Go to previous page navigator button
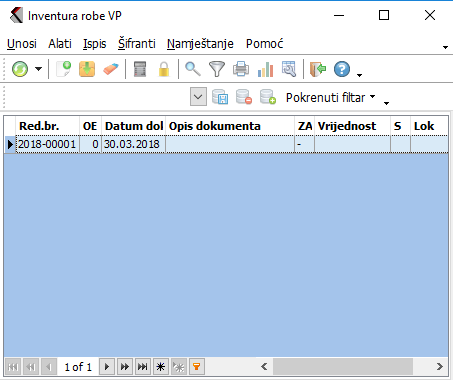Image resolution: width=453 pixels, height=380 pixels. (x=31, y=367)
